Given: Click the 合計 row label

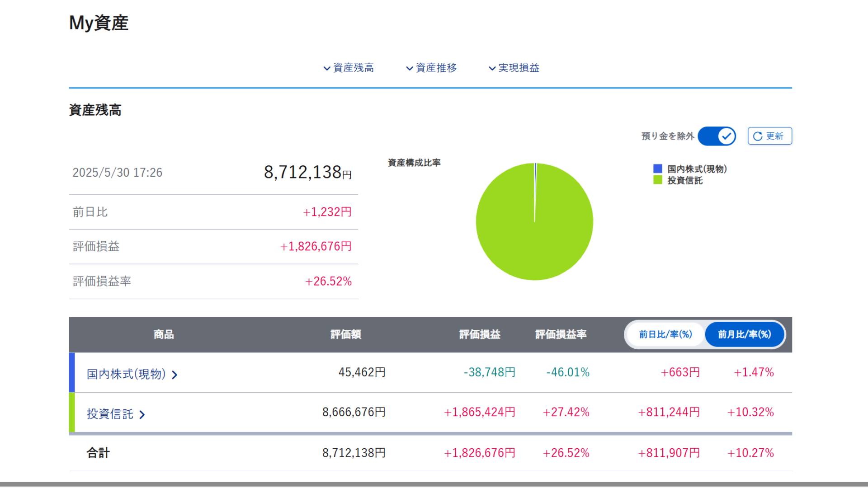Looking at the screenshot, I should [98, 453].
